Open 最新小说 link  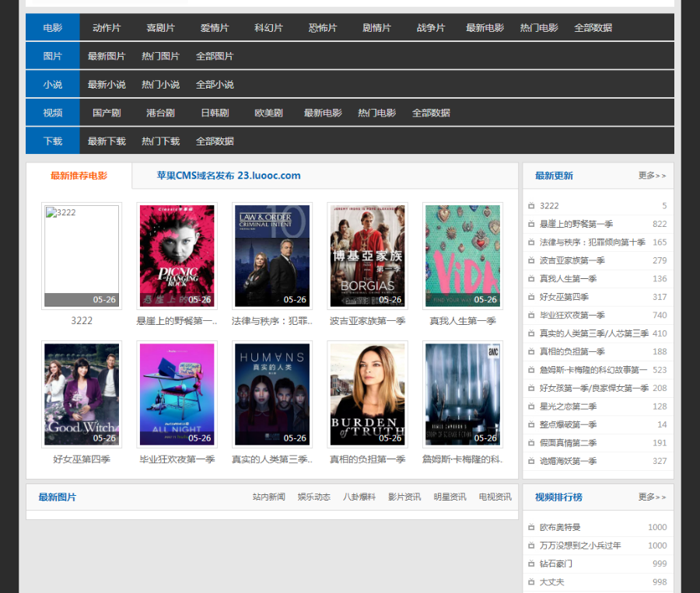[107, 85]
